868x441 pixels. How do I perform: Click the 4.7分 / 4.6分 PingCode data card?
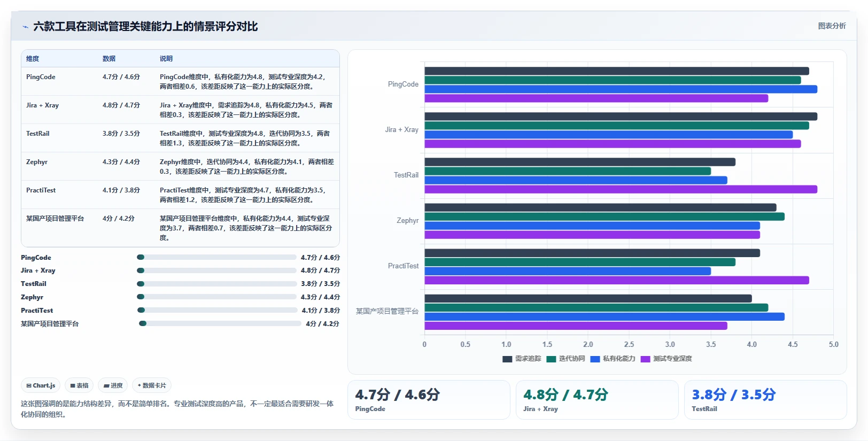pyautogui.click(x=429, y=400)
